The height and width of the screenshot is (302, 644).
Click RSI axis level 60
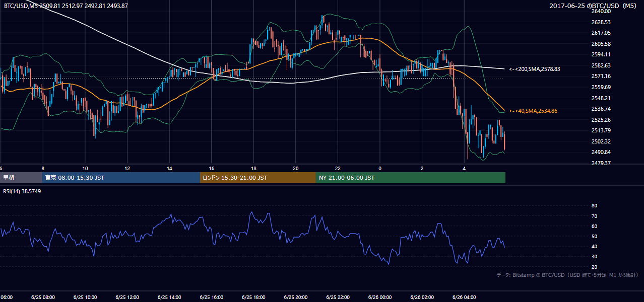pos(594,226)
